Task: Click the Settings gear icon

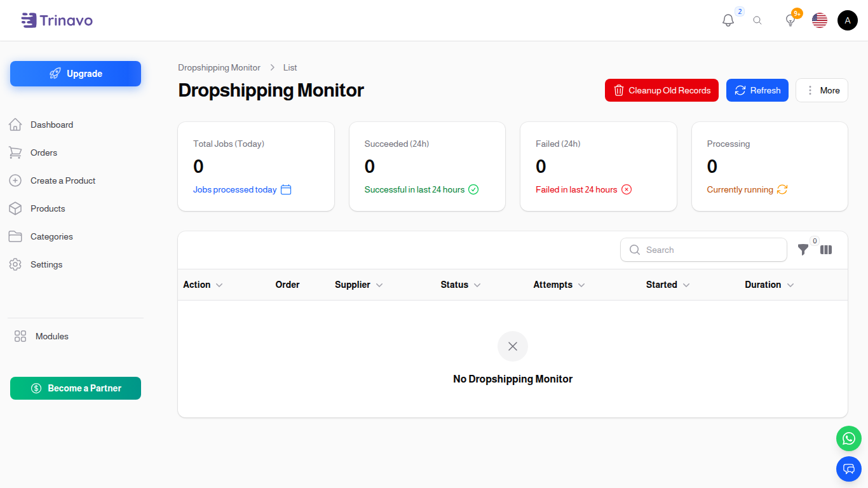Action: click(15, 264)
